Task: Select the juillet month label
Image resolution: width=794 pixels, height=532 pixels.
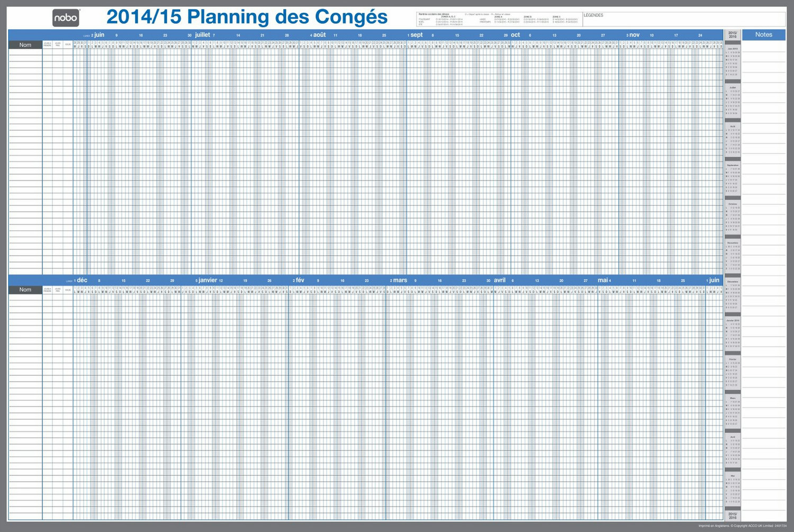Action: click(x=202, y=35)
